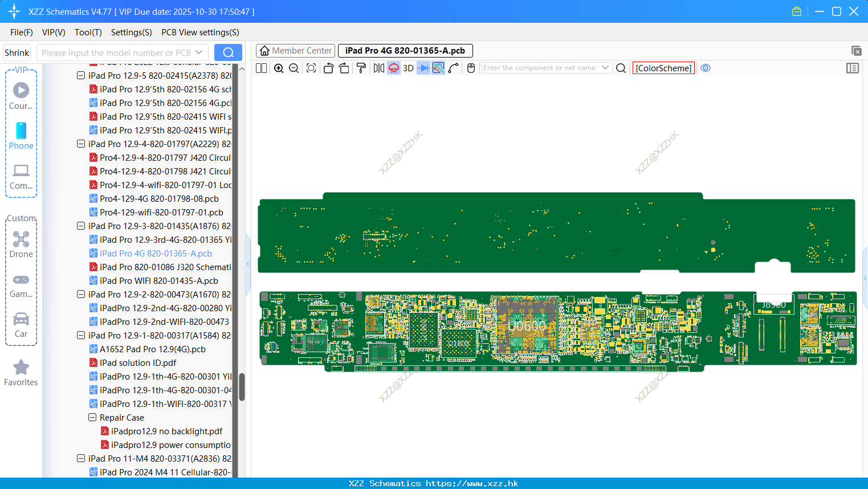Open the component or net name dropdown

click(605, 68)
